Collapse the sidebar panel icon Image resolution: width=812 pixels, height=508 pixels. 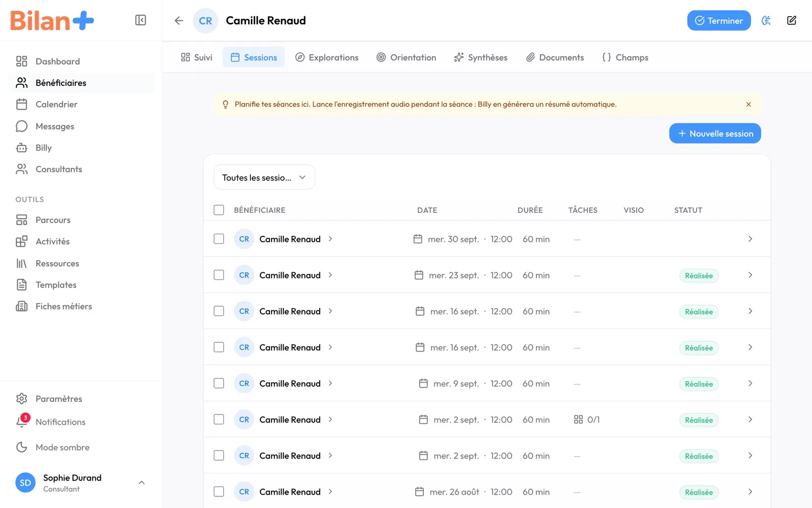141,20
